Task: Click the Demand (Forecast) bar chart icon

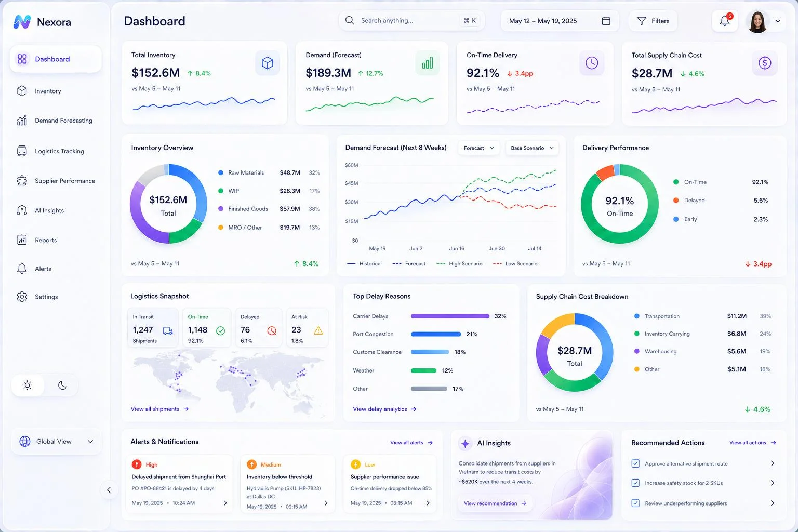Action: (x=428, y=63)
